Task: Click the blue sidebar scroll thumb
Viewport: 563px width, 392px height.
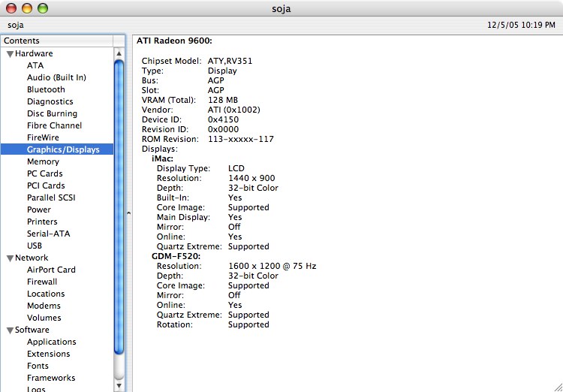Action: pos(119,209)
